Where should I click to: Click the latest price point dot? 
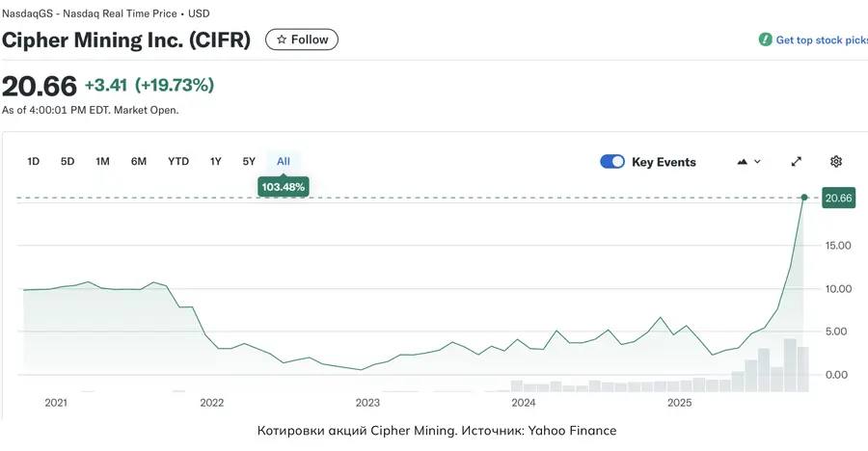[x=804, y=198]
